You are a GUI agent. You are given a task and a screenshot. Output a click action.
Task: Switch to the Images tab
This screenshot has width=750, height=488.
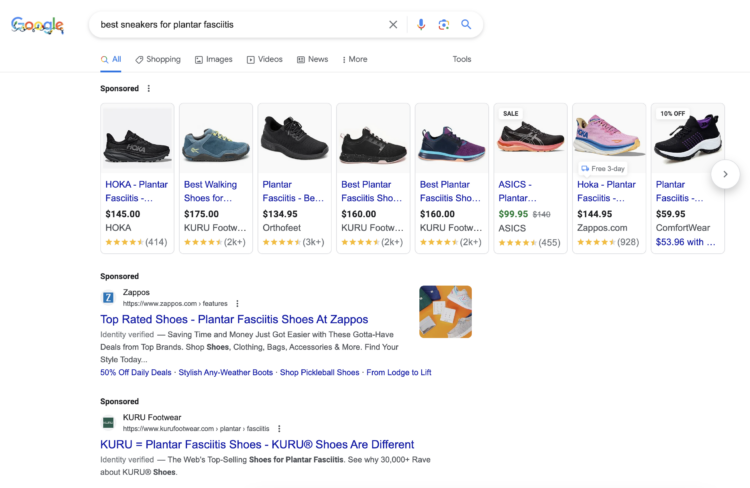click(213, 59)
